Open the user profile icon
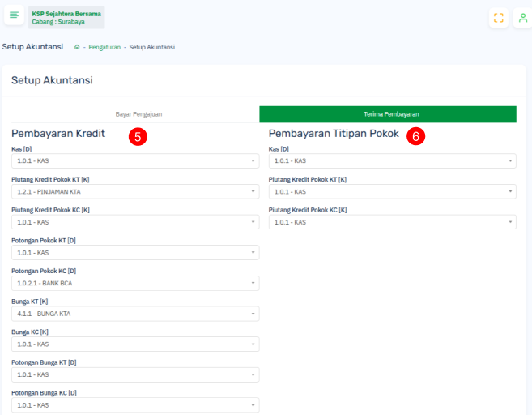The image size is (532, 415). 523,18
